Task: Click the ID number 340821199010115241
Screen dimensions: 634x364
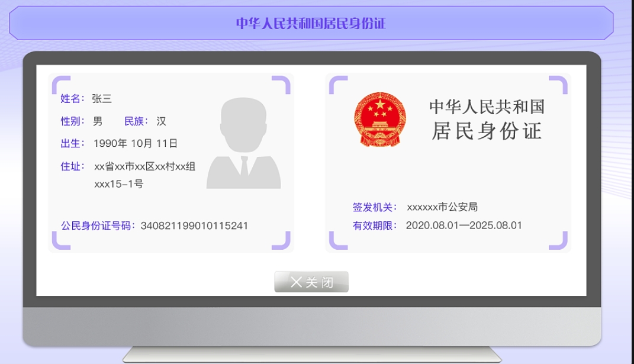Action: click(195, 226)
